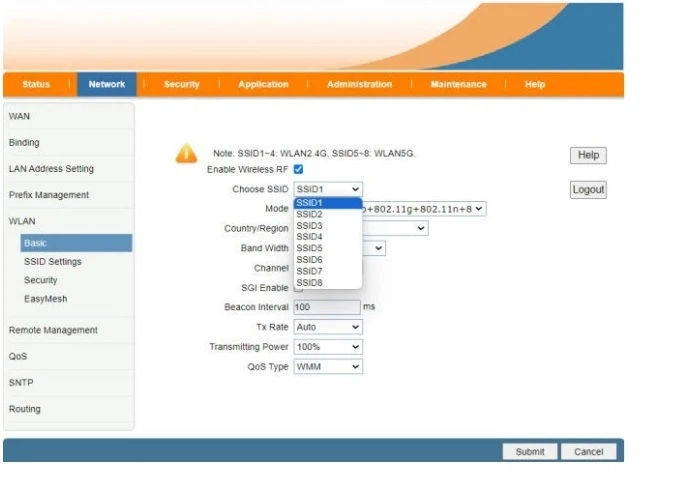This screenshot has height=496, width=694.
Task: Select EasyMesh in the WLAN submenu
Action: pos(45,299)
